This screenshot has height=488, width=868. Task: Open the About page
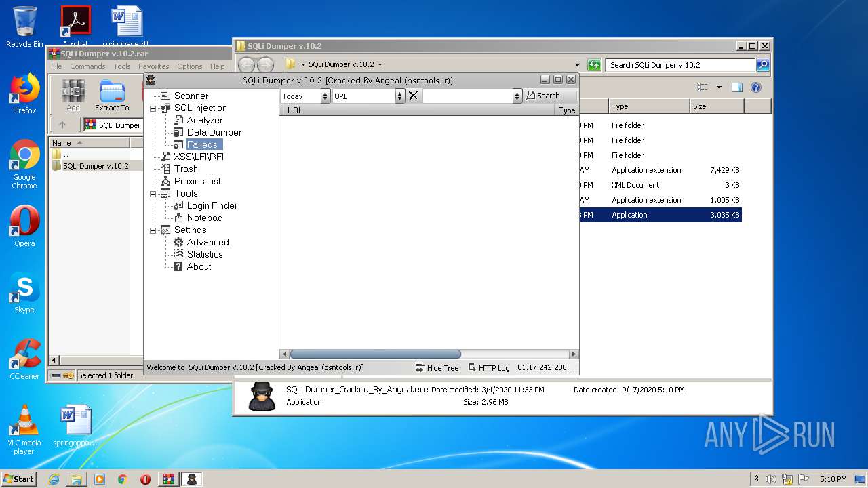tap(199, 266)
